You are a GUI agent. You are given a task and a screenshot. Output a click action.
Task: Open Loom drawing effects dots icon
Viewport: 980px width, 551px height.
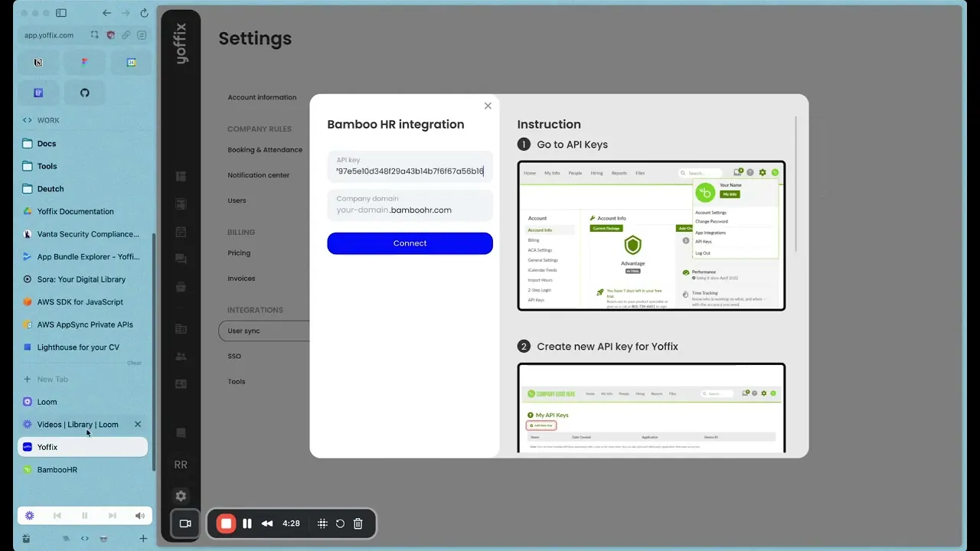click(x=322, y=523)
